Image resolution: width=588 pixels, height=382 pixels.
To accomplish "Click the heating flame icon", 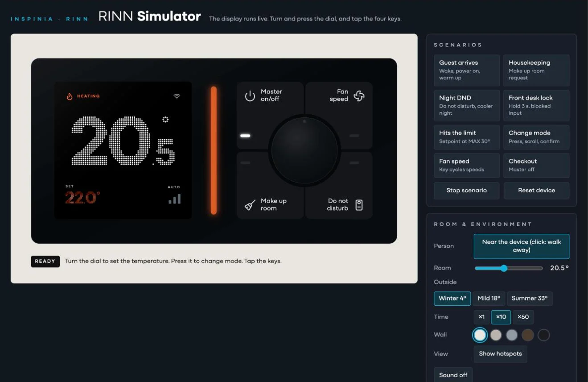I will tap(70, 96).
